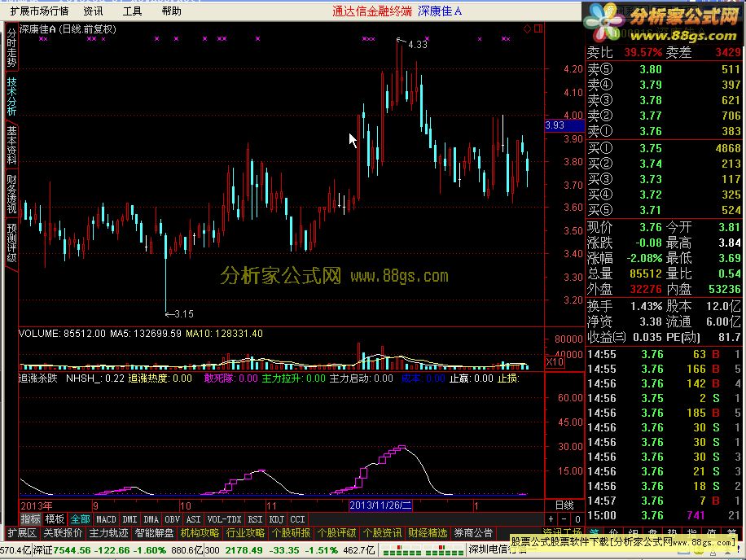The height and width of the screenshot is (560, 746).
Task: Zoom out the chart with the minus button
Action: [x=564, y=519]
